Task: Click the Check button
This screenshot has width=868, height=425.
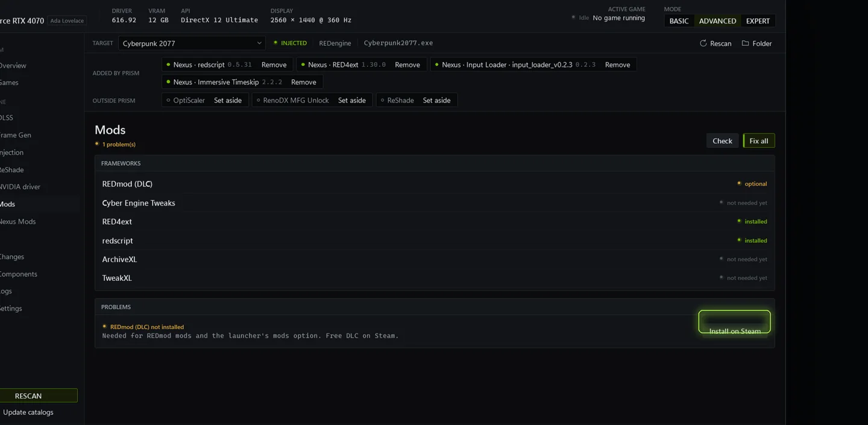Action: coord(722,140)
